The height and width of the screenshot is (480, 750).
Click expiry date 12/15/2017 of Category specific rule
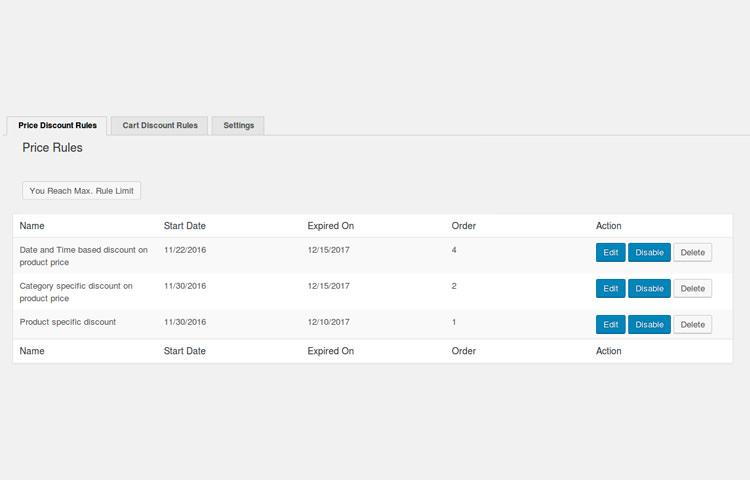pos(329,286)
